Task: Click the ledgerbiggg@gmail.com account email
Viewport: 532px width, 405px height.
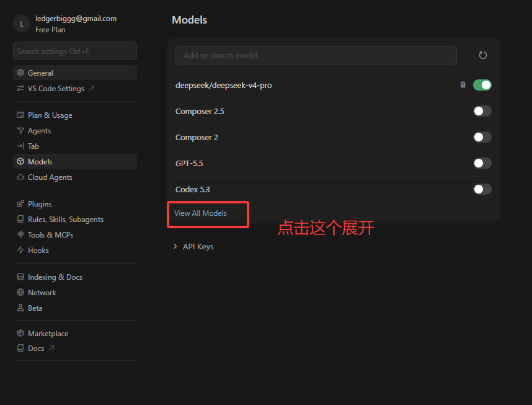Action: coord(76,19)
